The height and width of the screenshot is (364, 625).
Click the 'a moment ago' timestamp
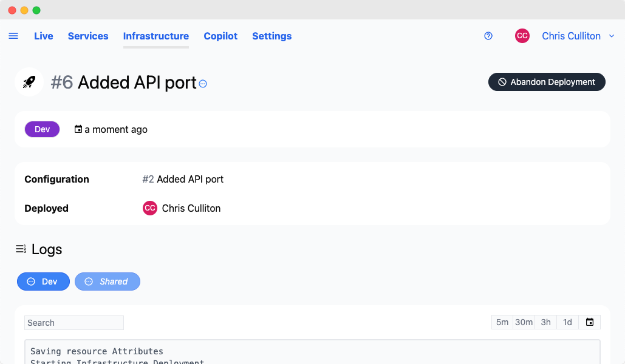click(x=116, y=129)
